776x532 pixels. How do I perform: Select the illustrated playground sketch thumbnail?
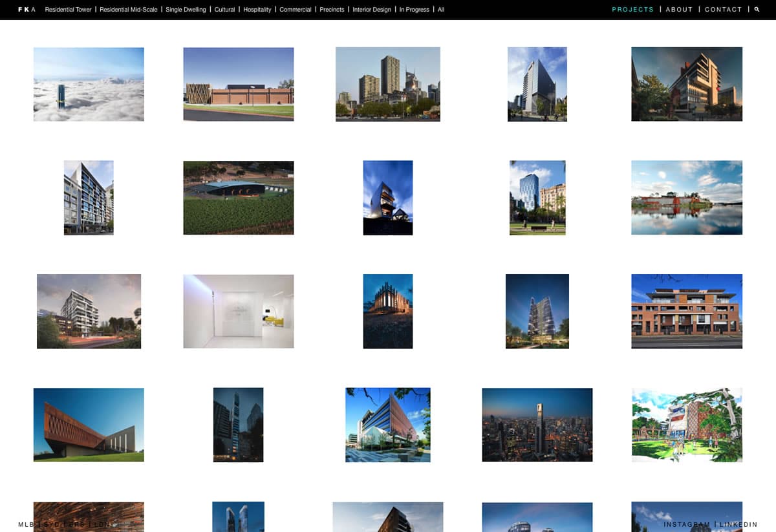pyautogui.click(x=687, y=425)
